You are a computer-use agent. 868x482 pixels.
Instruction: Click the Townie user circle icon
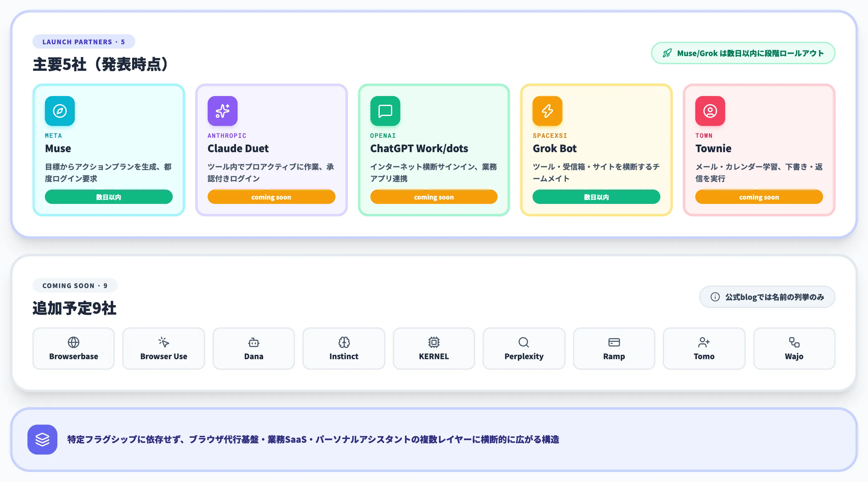click(710, 111)
